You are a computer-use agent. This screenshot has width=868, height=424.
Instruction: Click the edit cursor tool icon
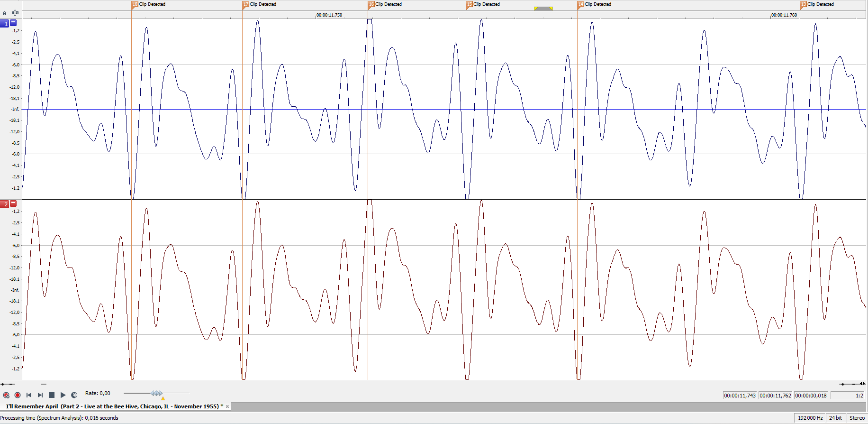16,13
